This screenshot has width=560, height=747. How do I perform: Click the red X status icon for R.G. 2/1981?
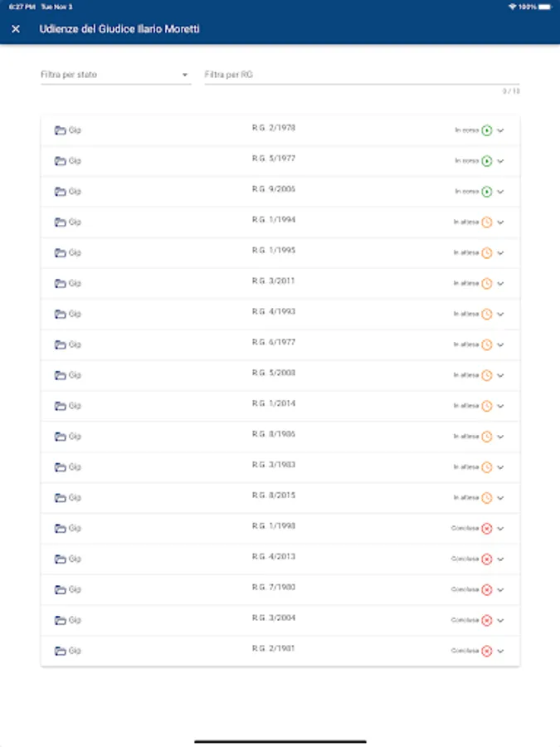[x=487, y=651]
